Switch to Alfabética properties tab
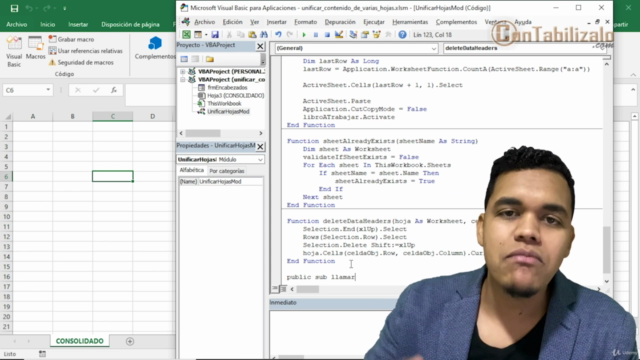 tap(191, 170)
